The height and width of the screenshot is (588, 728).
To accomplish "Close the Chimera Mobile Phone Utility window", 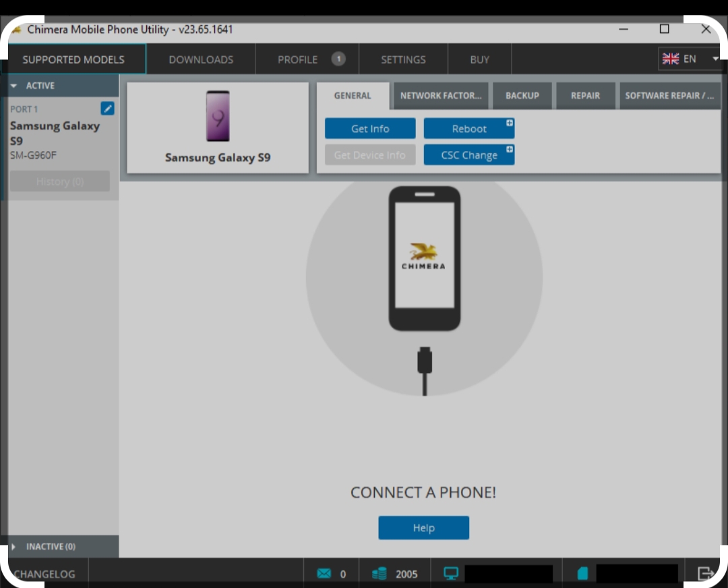I will click(x=706, y=29).
